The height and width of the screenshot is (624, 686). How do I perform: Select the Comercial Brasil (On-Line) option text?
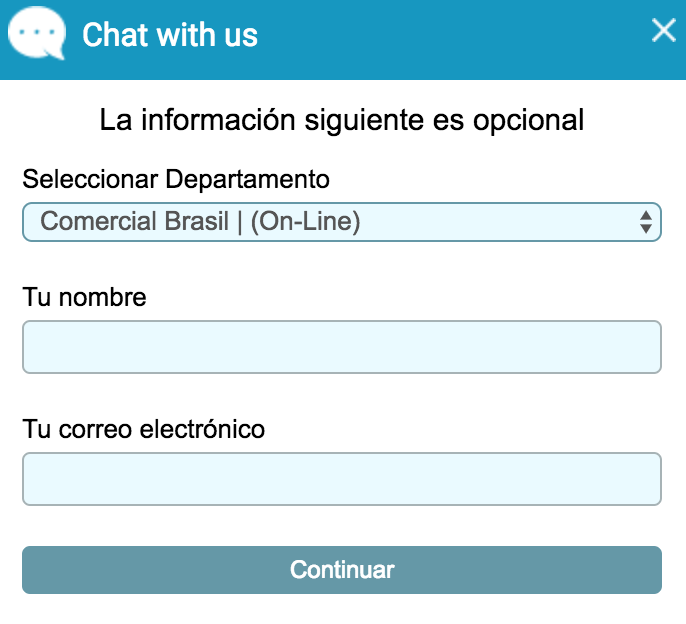pyautogui.click(x=200, y=221)
